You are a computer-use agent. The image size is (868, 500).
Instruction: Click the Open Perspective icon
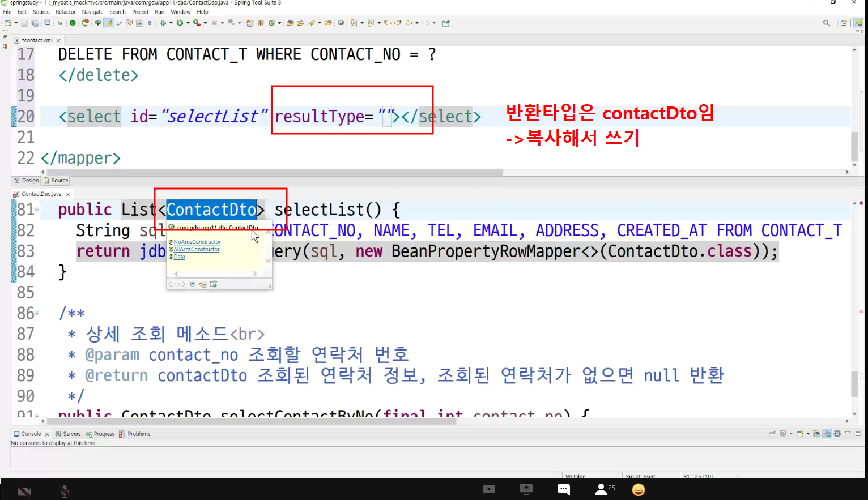(844, 23)
